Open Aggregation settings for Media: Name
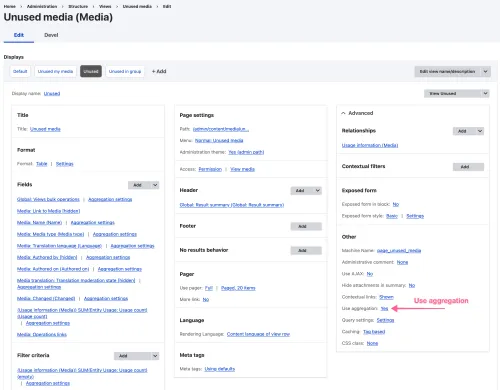 [93, 222]
